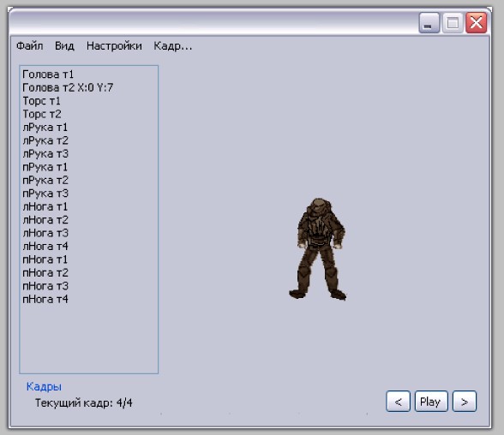Viewport: 504px width, 435px height.
Task: Minimize the window
Action: click(429, 23)
